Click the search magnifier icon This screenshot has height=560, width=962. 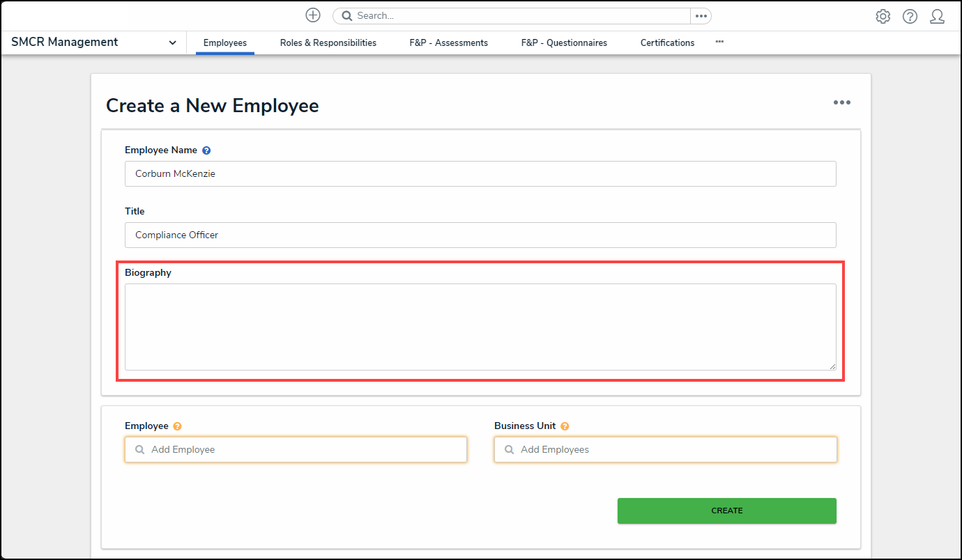[346, 16]
